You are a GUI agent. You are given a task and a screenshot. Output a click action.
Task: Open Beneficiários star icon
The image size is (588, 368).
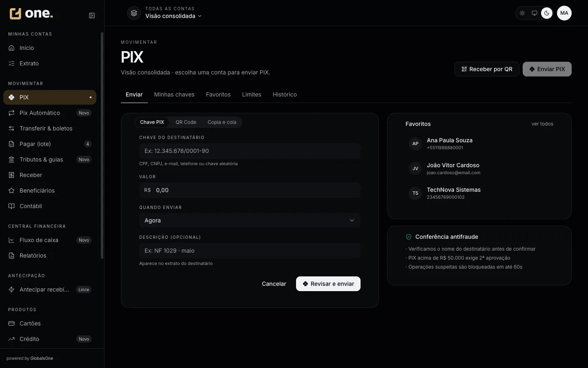click(x=11, y=191)
